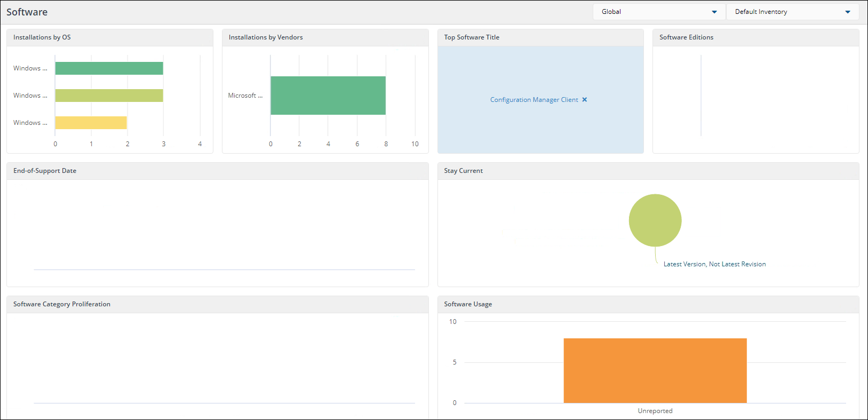Click the Microsoft vendor axis label
The width and height of the screenshot is (868, 420).
tap(245, 96)
